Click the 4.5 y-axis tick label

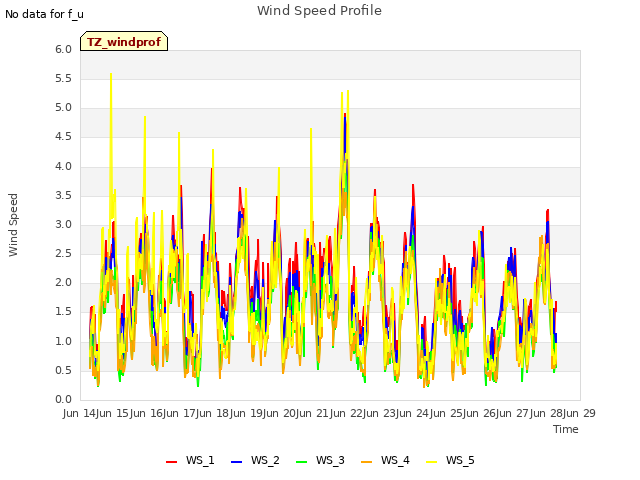63,137
